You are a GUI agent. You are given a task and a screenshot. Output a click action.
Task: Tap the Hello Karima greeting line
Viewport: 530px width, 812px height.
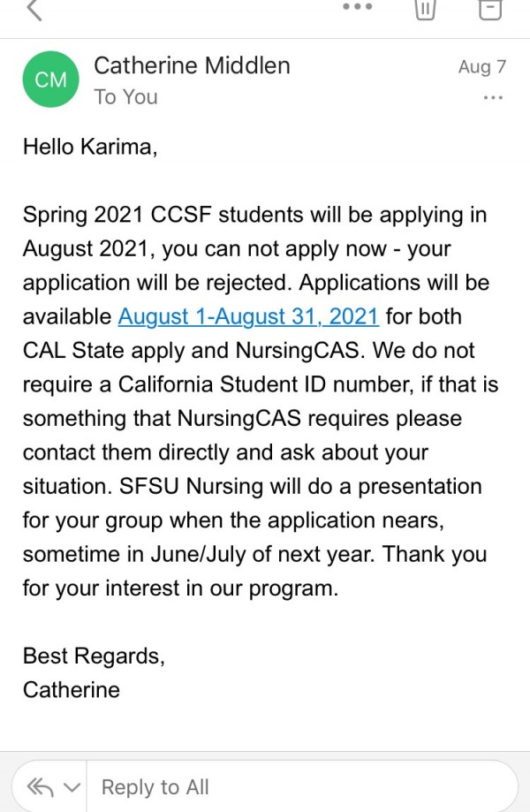tap(90, 147)
